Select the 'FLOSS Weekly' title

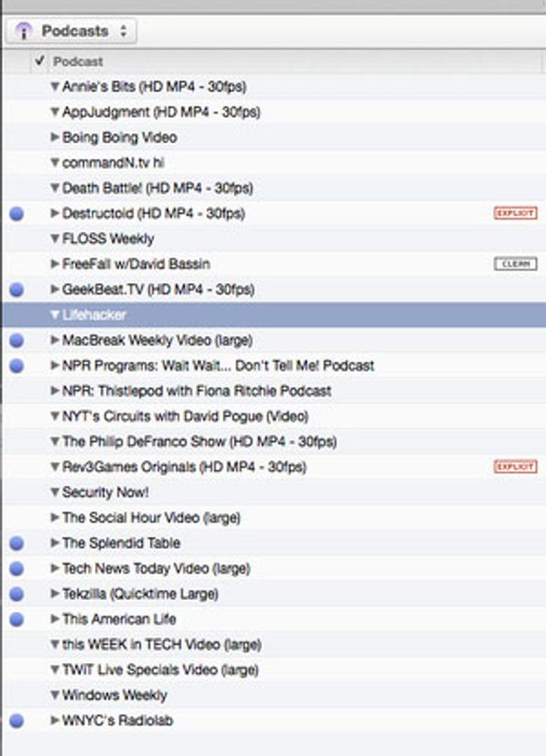[x=108, y=239]
